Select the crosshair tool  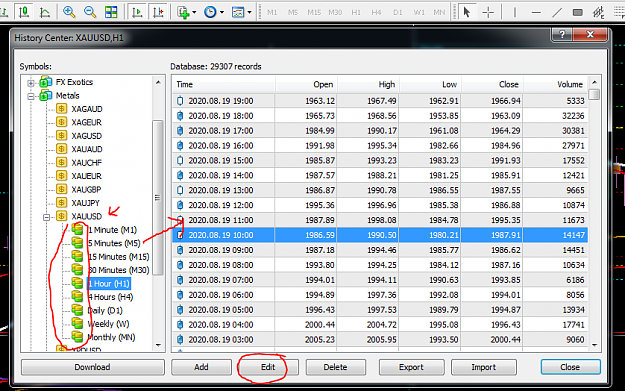488,12
